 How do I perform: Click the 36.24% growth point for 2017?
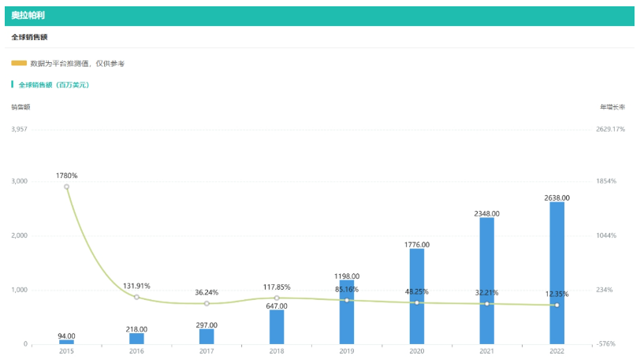click(207, 303)
